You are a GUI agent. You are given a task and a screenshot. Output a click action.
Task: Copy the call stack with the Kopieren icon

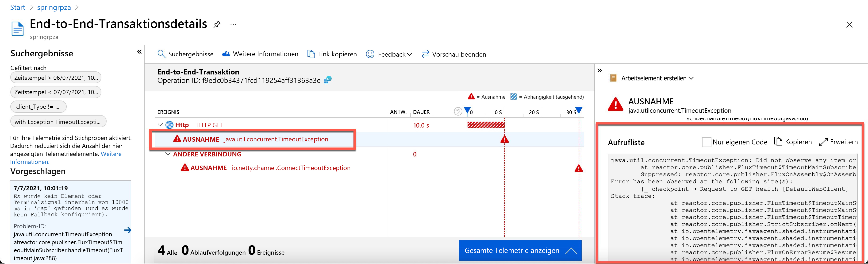point(778,142)
